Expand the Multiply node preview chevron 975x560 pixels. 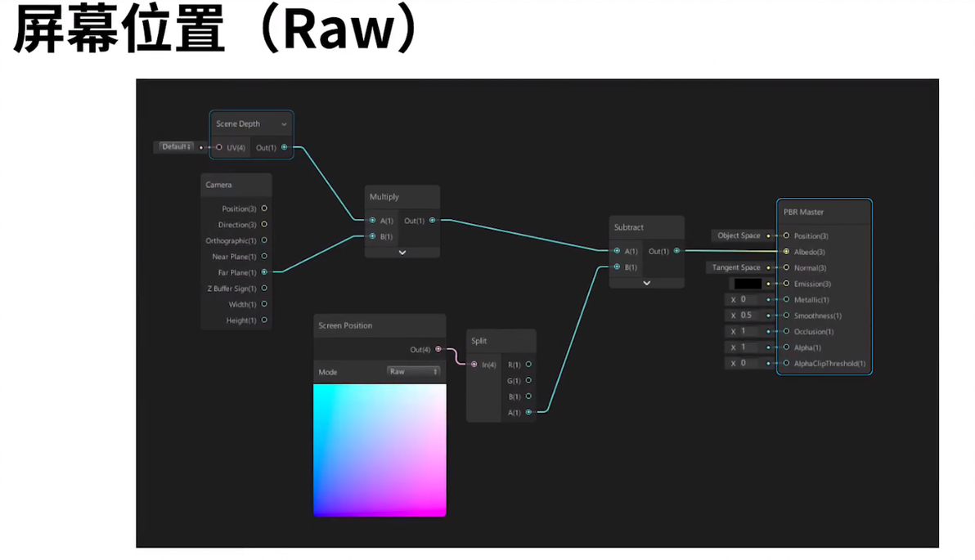coord(402,253)
